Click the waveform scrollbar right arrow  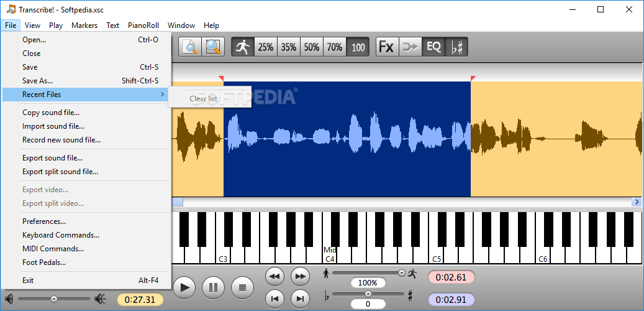637,202
